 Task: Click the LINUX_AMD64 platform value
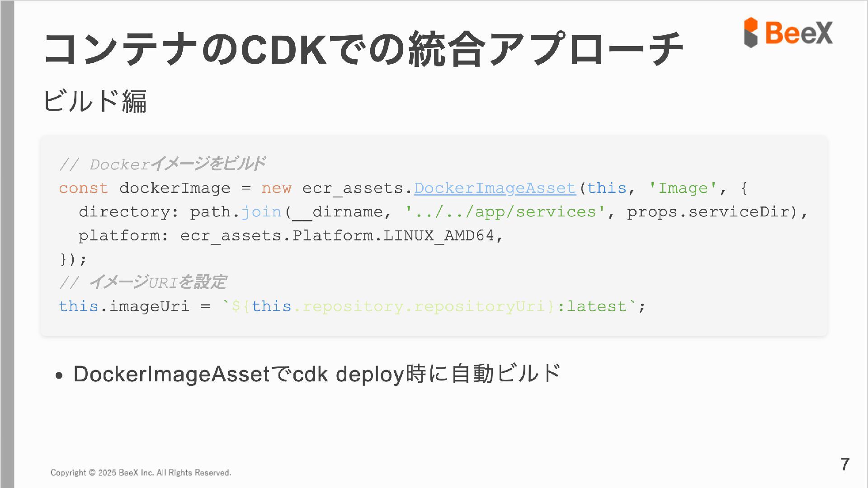point(439,235)
